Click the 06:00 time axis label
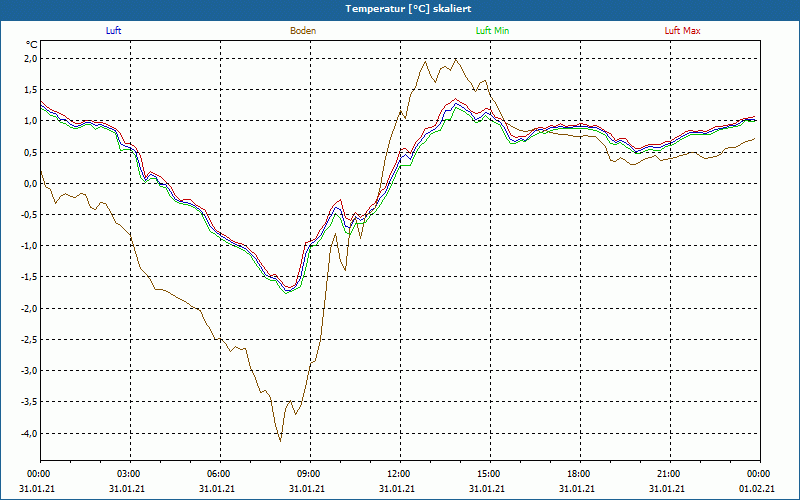Screen dimensions: 800x500 tap(220, 474)
